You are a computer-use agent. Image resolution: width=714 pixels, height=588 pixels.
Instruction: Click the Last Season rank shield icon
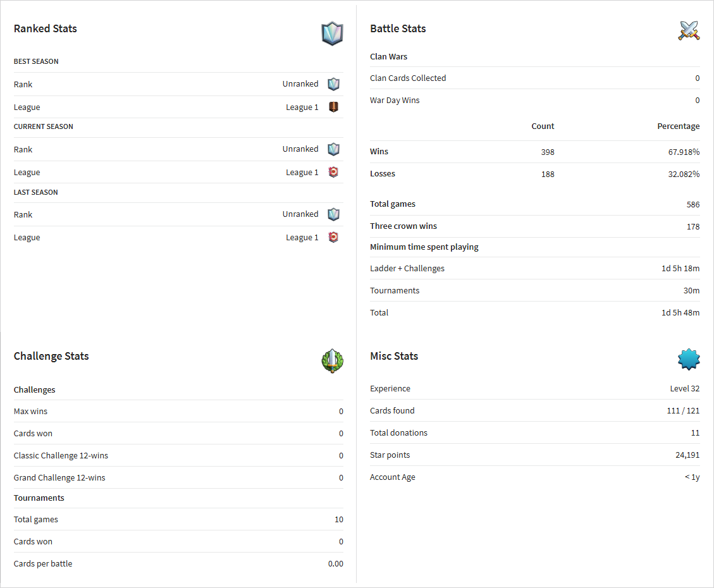pyautogui.click(x=334, y=214)
